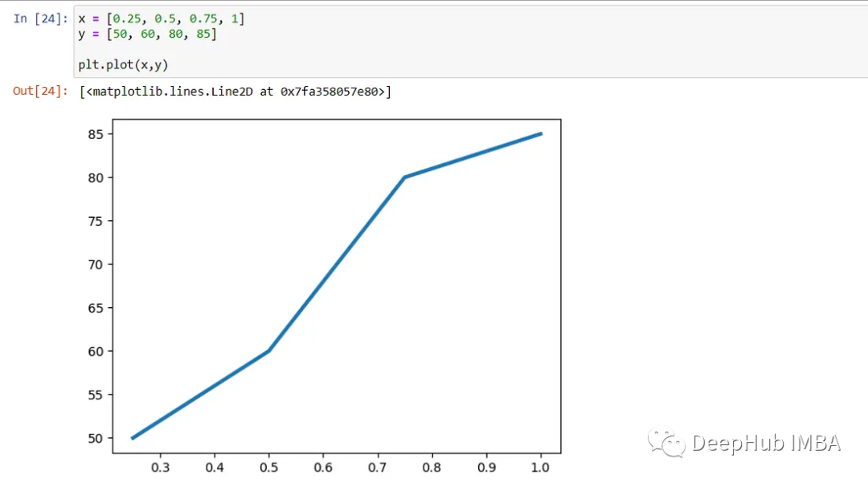Click the Out[24] output prompt
The width and height of the screenshot is (868, 483).
tap(40, 91)
